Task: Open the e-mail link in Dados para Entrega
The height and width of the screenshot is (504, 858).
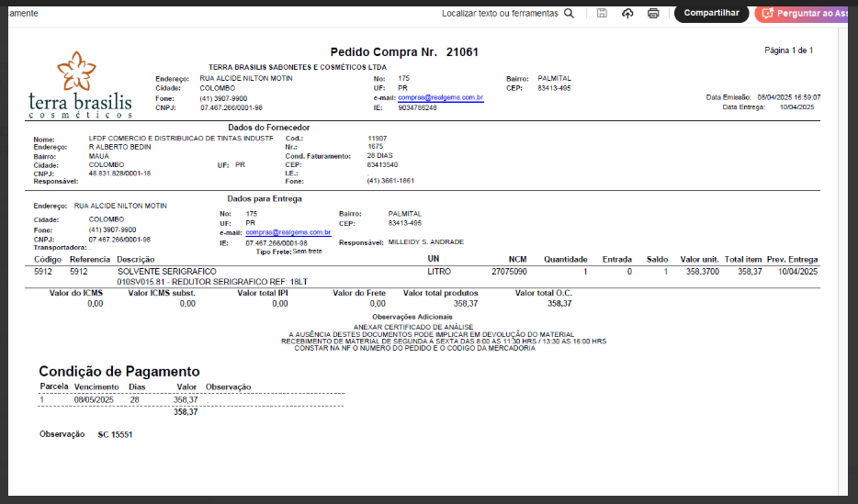Action: 288,233
